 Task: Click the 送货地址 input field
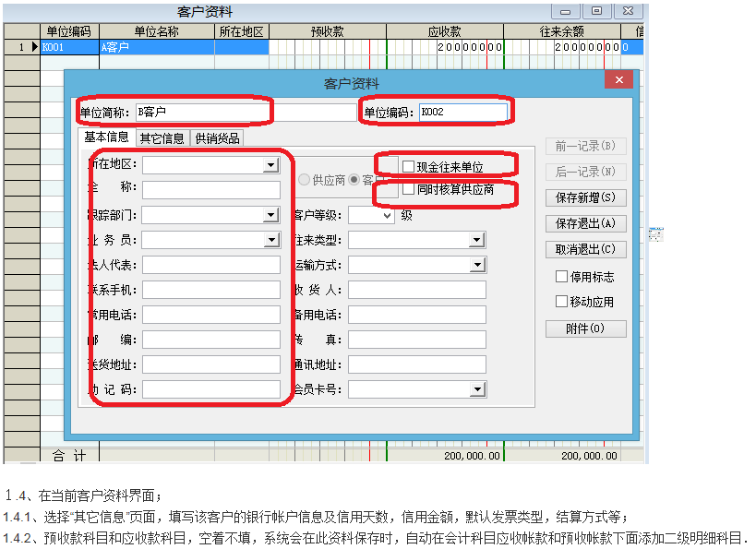pyautogui.click(x=211, y=364)
